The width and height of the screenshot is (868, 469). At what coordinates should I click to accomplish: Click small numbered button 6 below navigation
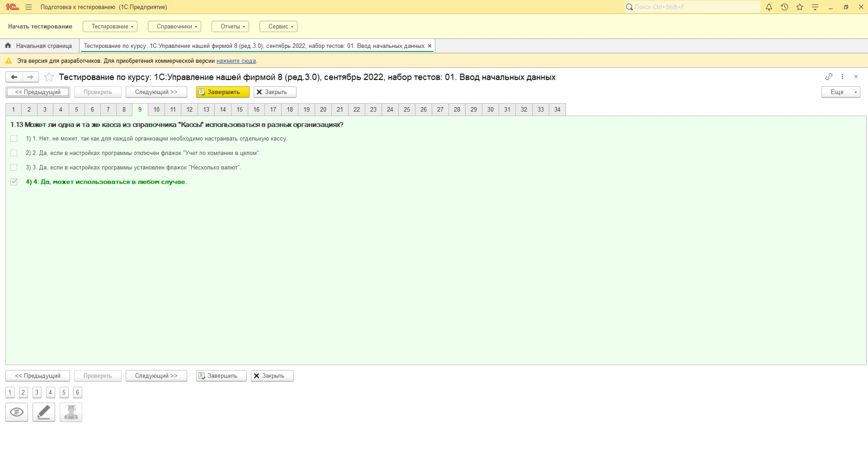coord(78,392)
